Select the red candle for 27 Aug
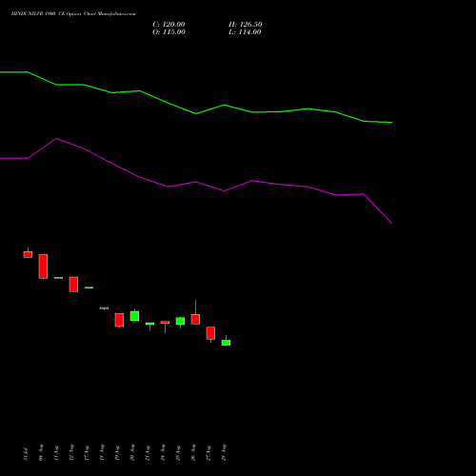Image resolution: width=476 pixels, height=476 pixels. pos(210,333)
